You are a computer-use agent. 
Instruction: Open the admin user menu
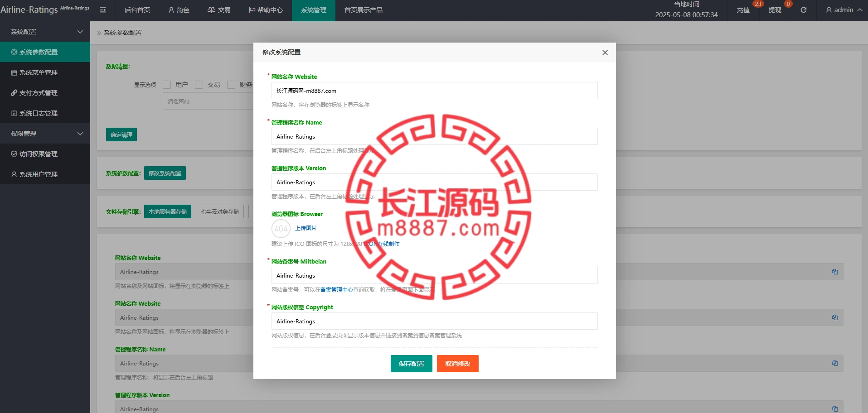(844, 10)
